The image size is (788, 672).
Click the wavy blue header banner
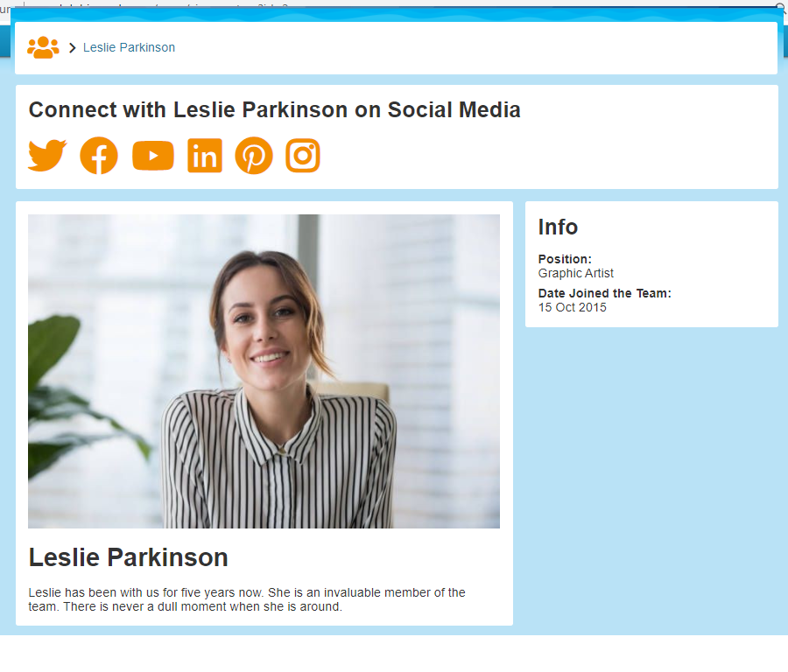tap(394, 15)
